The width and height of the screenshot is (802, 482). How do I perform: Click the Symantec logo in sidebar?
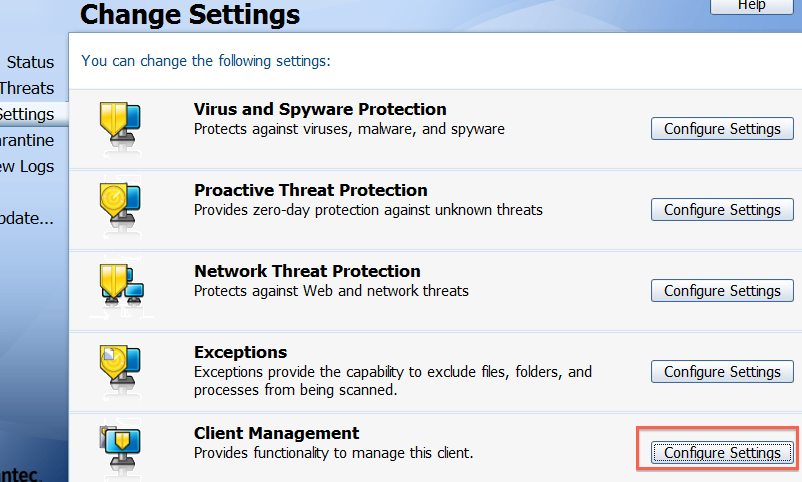19,474
